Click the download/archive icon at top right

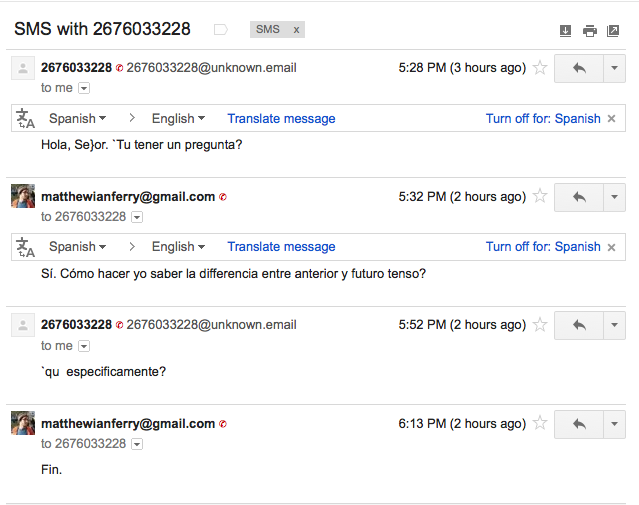pyautogui.click(x=565, y=31)
